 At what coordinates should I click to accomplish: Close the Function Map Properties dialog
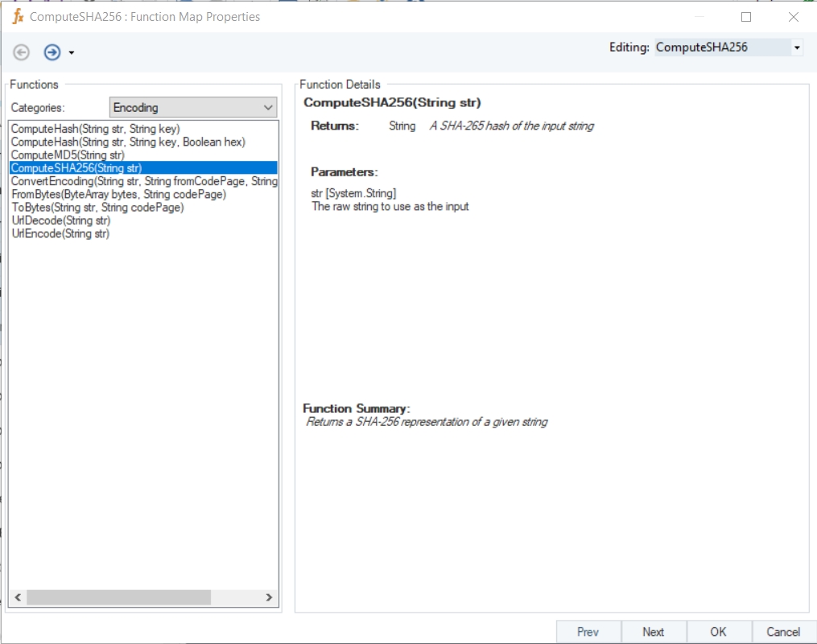(x=794, y=17)
